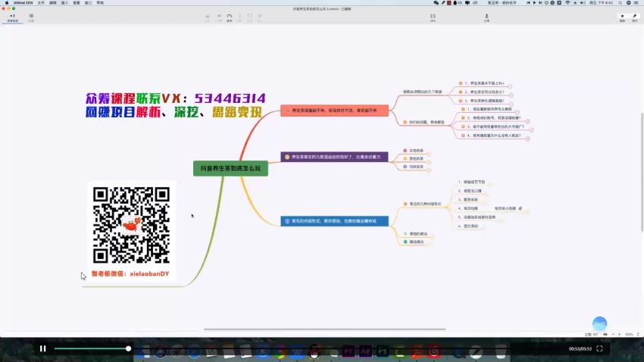Zoom out with the status bar minus
644x362 pixels.
click(613, 335)
